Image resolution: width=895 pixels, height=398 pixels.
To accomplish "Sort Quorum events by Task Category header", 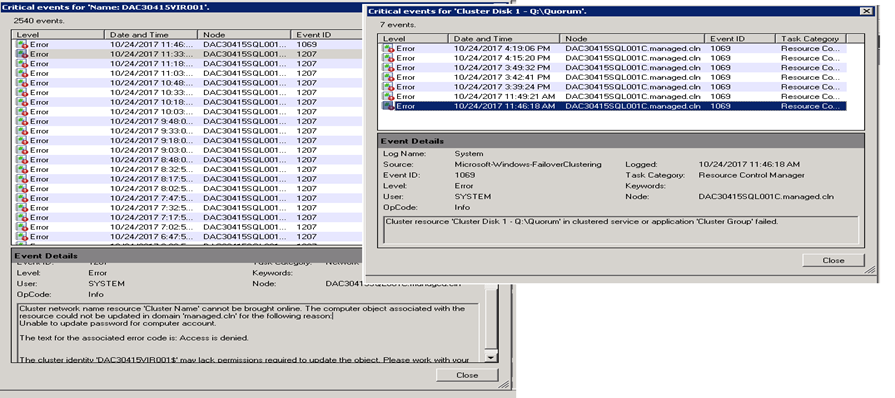I will pyautogui.click(x=811, y=39).
